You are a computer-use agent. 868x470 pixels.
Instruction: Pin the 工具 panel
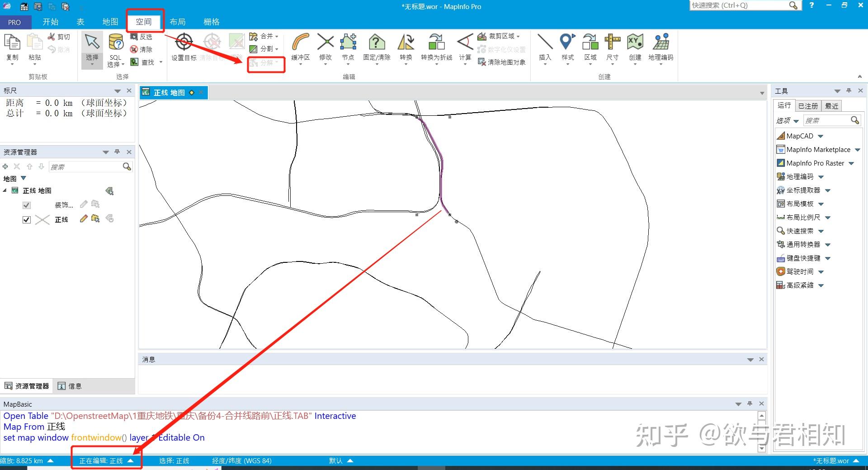pos(849,90)
